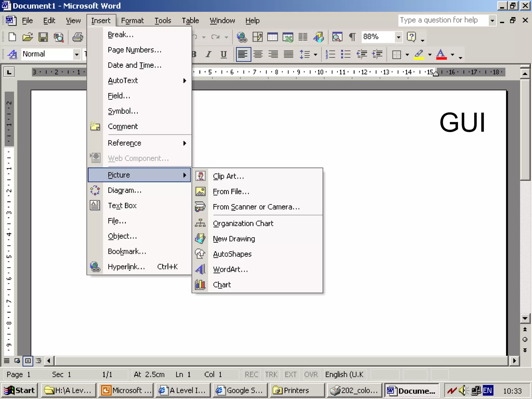Click the Save floppy disk icon
532x399 pixels.
pos(43,37)
